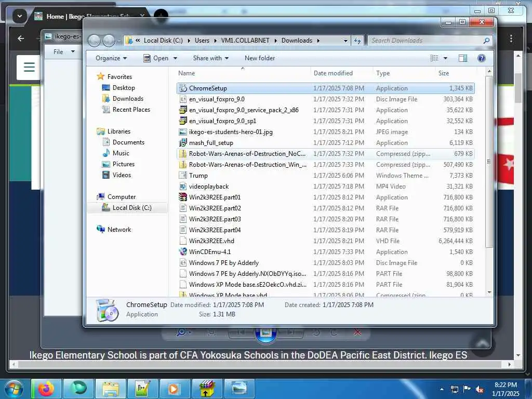Open the Share with dropdown

[x=211, y=58]
